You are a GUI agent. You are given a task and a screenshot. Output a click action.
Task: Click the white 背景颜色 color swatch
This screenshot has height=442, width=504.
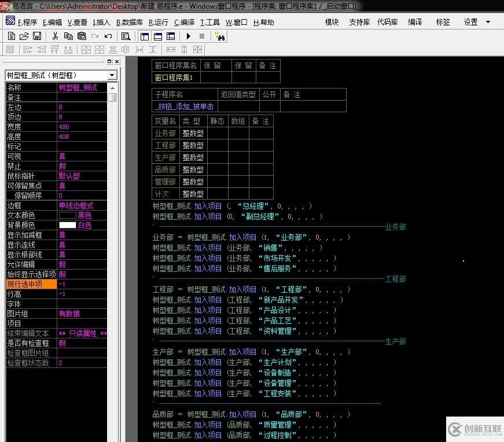pyautogui.click(x=67, y=225)
